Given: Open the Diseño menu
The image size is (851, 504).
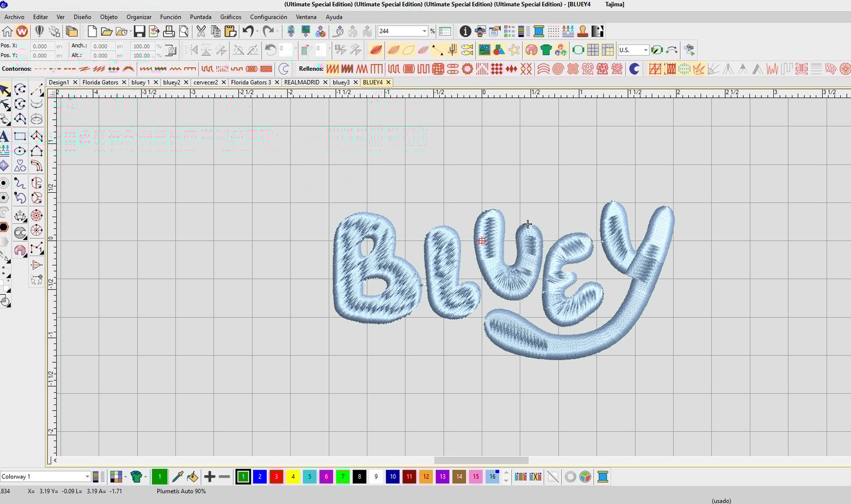Looking at the screenshot, I should point(82,17).
